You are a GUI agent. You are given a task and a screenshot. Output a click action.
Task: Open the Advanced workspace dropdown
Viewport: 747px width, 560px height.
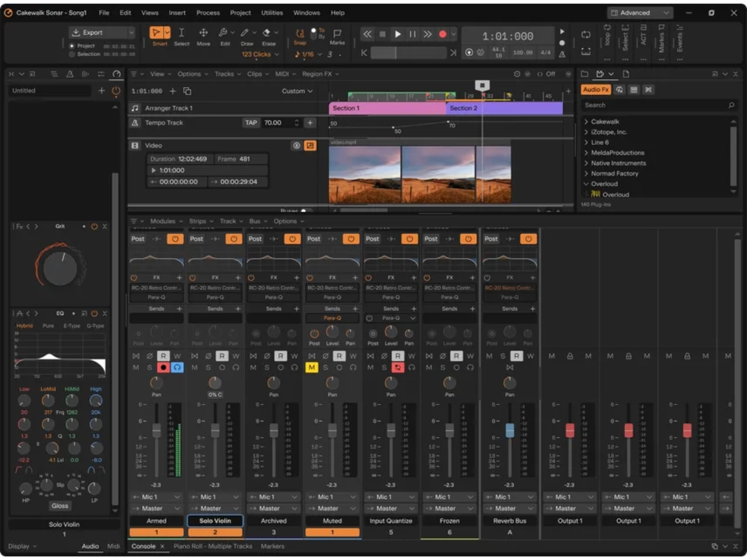coord(640,12)
